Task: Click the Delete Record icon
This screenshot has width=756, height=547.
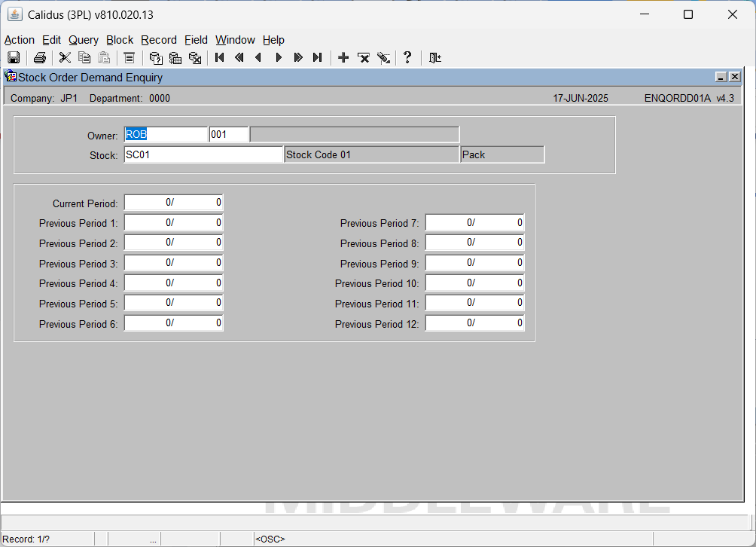Action: click(364, 58)
